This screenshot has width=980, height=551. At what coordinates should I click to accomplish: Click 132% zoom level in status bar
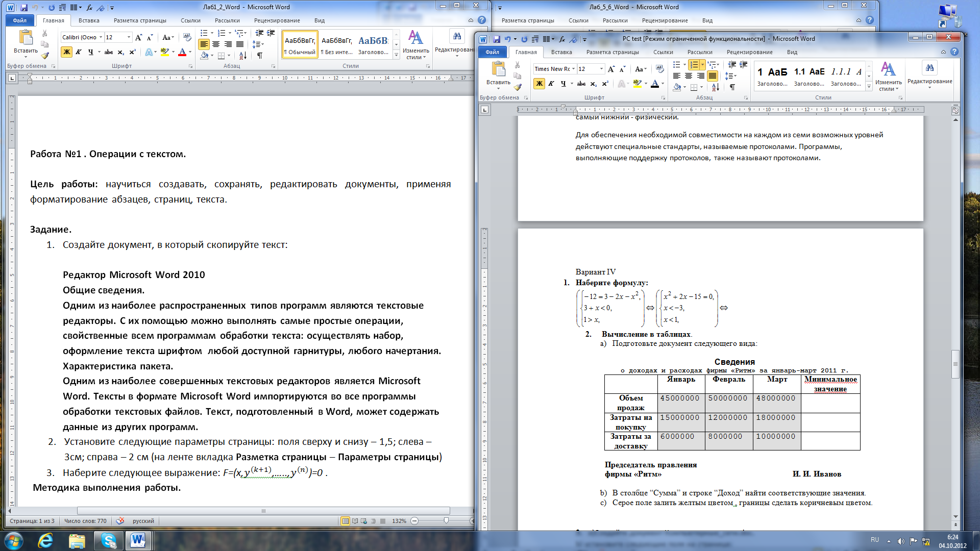point(399,521)
